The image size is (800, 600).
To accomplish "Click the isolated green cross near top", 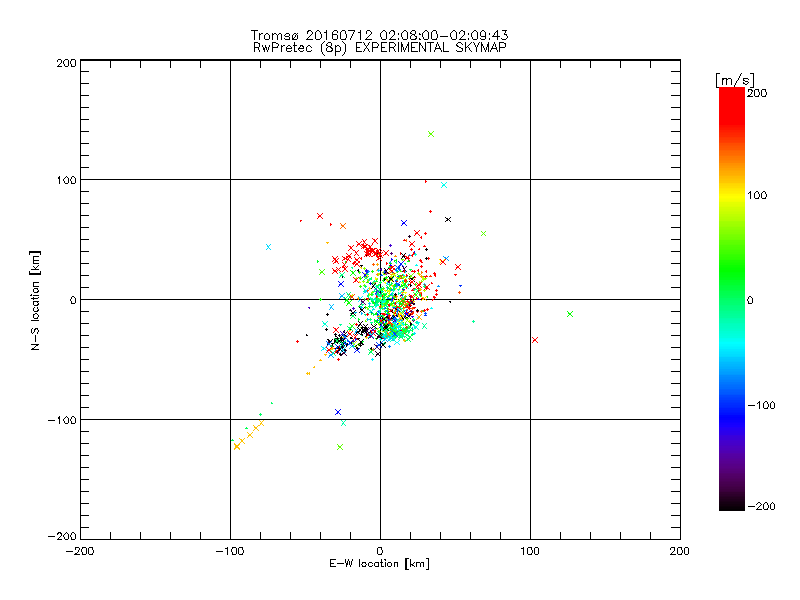I will (431, 134).
